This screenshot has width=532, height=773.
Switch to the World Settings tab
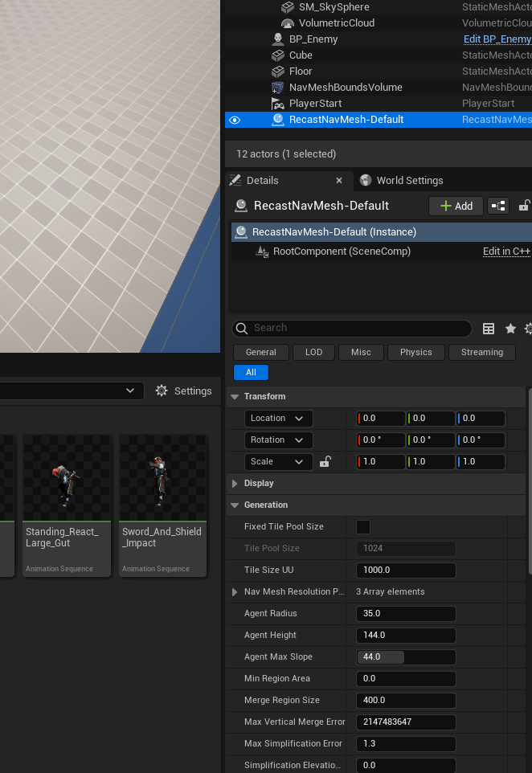[x=401, y=181]
